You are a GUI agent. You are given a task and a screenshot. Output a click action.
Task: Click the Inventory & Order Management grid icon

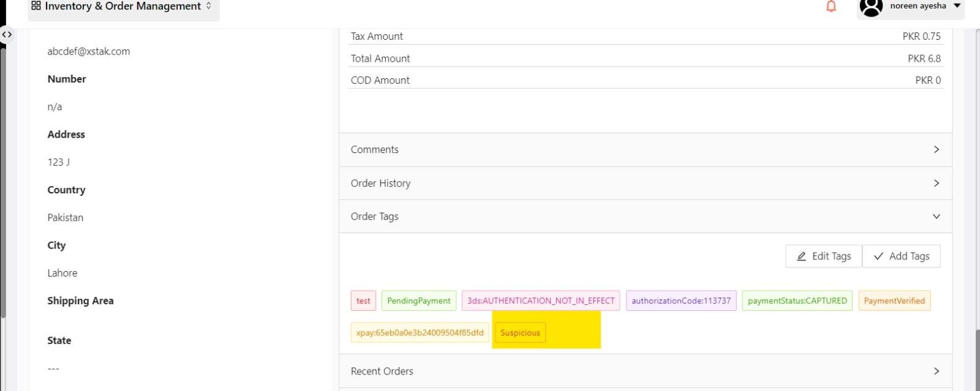(x=36, y=6)
